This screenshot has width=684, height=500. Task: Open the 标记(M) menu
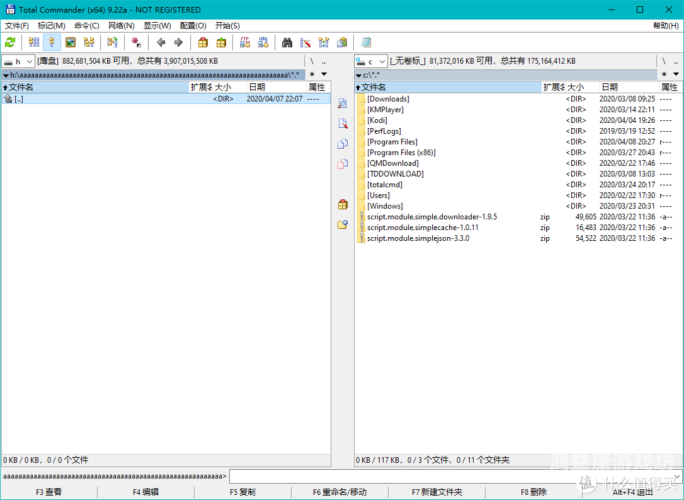pyautogui.click(x=51, y=26)
